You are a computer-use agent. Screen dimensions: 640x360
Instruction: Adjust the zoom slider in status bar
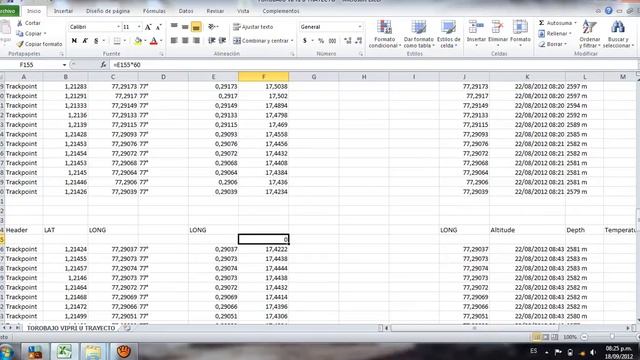(612, 337)
